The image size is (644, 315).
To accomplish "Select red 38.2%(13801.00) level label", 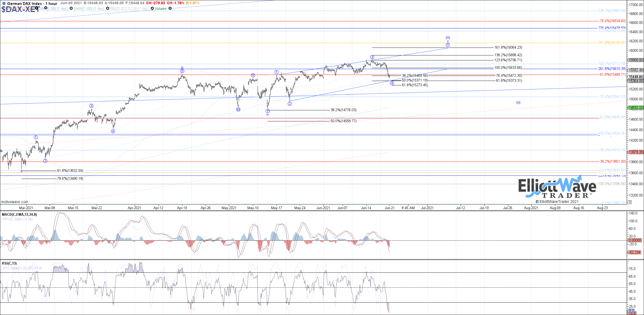I will pyautogui.click(x=613, y=161).
